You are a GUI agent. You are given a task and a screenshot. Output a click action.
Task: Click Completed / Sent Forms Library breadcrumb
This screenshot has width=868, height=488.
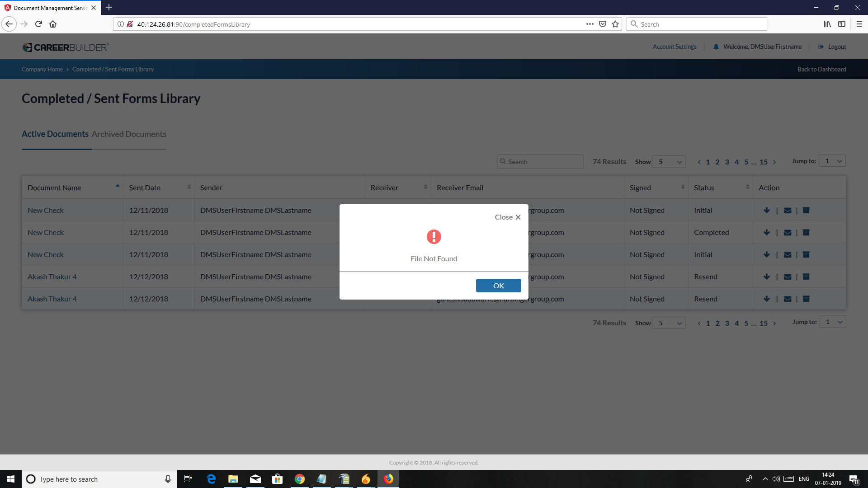pos(113,69)
